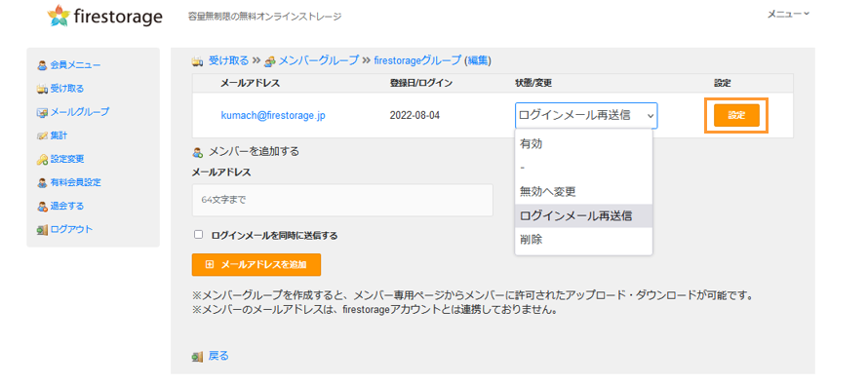Open kumach@firestorage.jp member email link
Image resolution: width=868 pixels, height=385 pixels.
click(272, 116)
